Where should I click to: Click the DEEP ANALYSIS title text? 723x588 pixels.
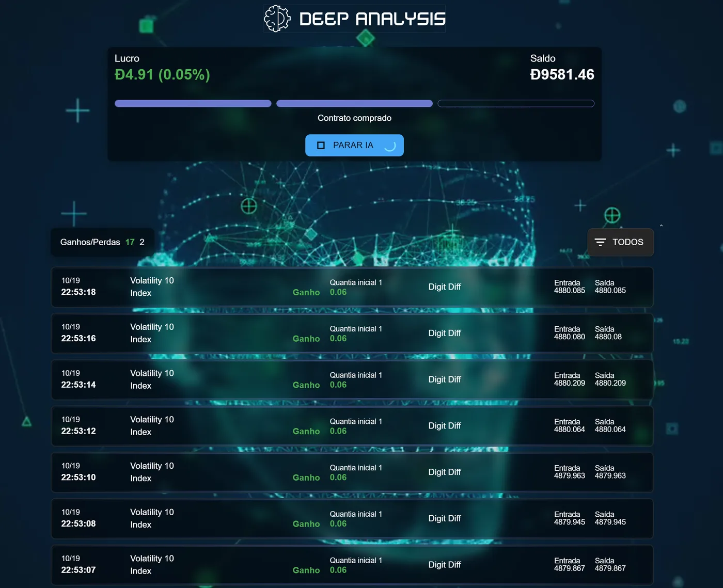point(372,19)
